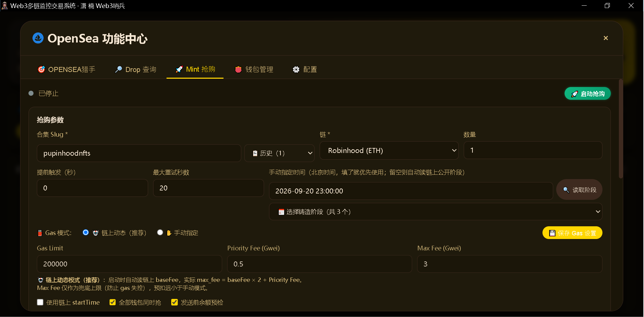Viewport: 644px width, 317px height.
Task: Restore down the application window
Action: tap(607, 6)
